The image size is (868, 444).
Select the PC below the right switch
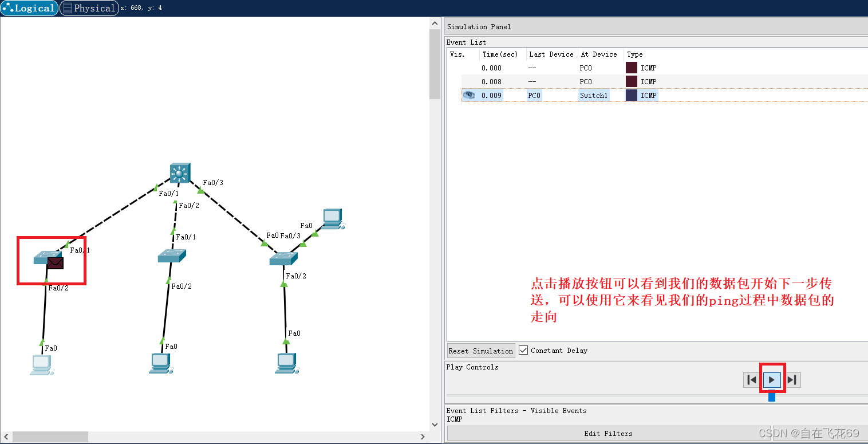click(286, 363)
